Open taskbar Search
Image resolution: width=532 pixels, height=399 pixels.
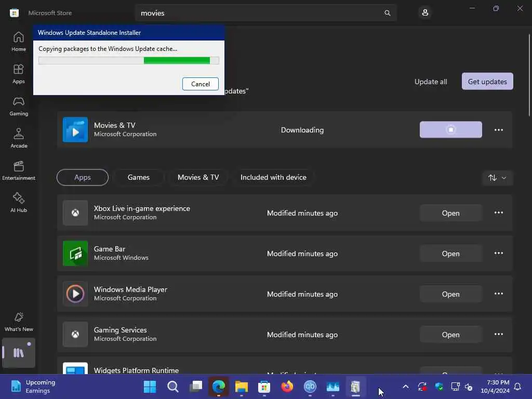click(x=172, y=387)
